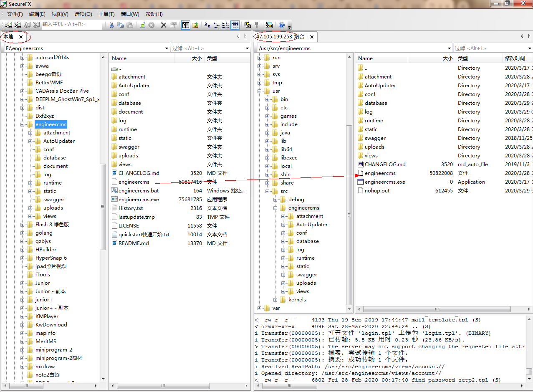Expand the local golang folder node
533x392 pixels.
click(x=23, y=233)
